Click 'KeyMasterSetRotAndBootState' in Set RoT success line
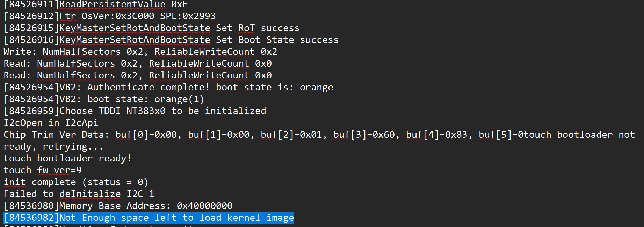The width and height of the screenshot is (644, 227). [135, 28]
